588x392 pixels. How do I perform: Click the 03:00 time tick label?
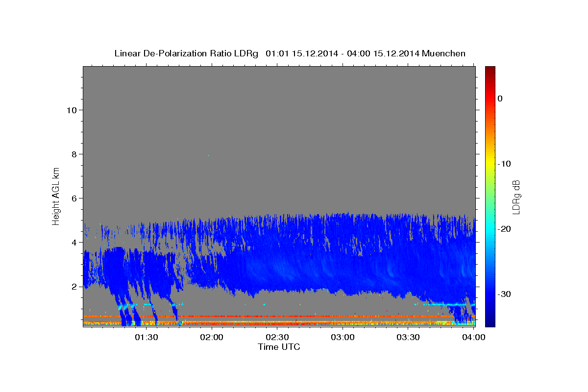tap(343, 337)
